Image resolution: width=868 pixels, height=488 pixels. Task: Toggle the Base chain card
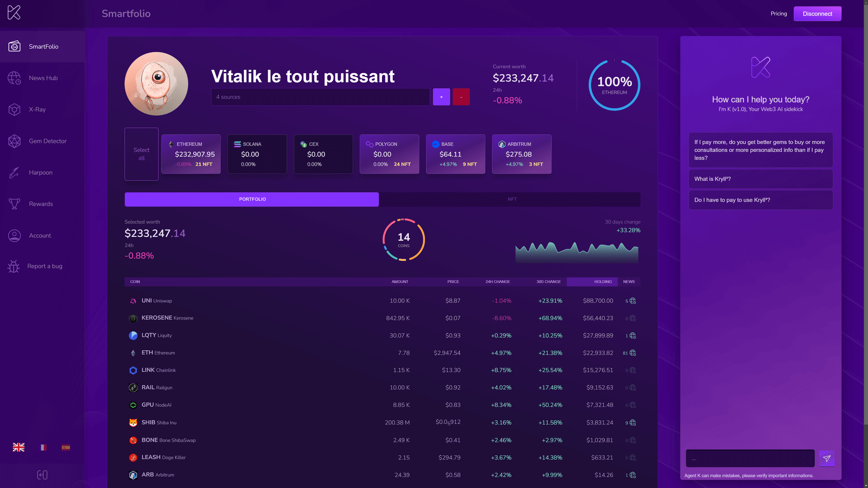455,154
